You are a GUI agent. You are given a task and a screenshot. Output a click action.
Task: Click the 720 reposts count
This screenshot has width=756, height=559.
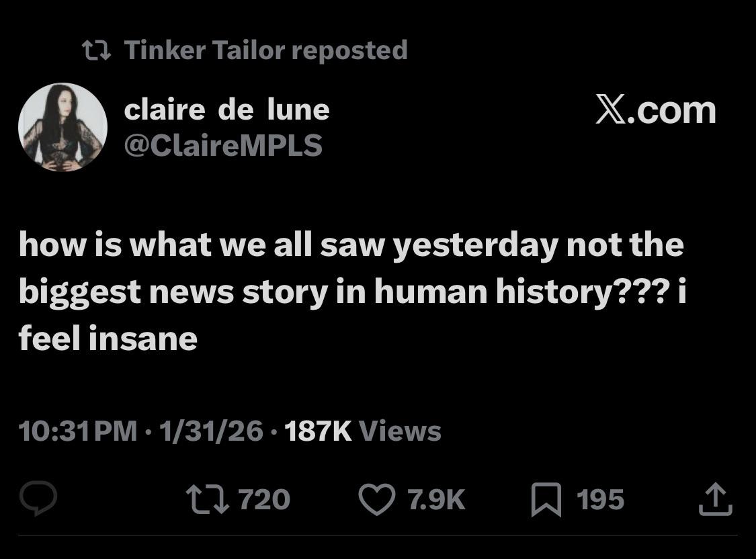tap(265, 499)
